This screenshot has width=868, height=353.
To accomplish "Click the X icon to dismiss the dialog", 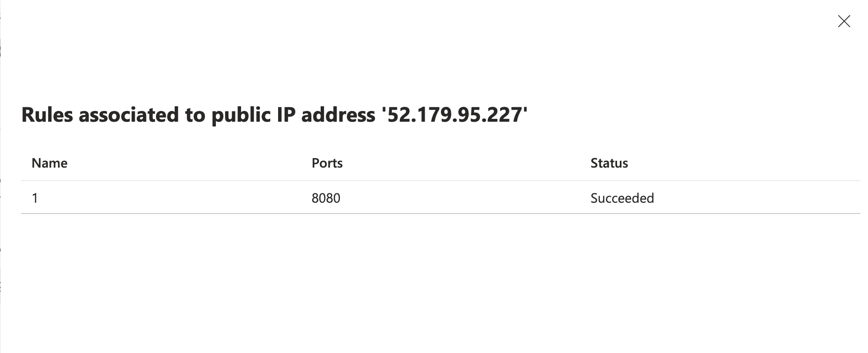I will click(844, 21).
